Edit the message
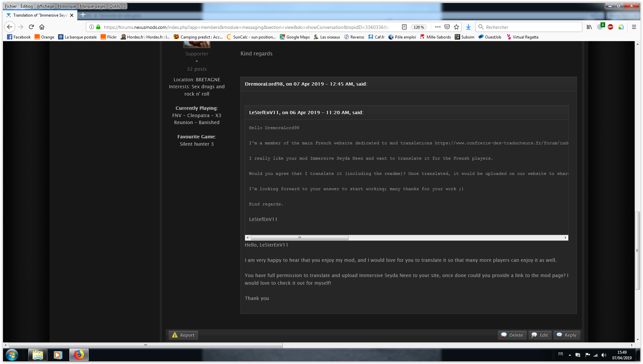 coord(540,335)
